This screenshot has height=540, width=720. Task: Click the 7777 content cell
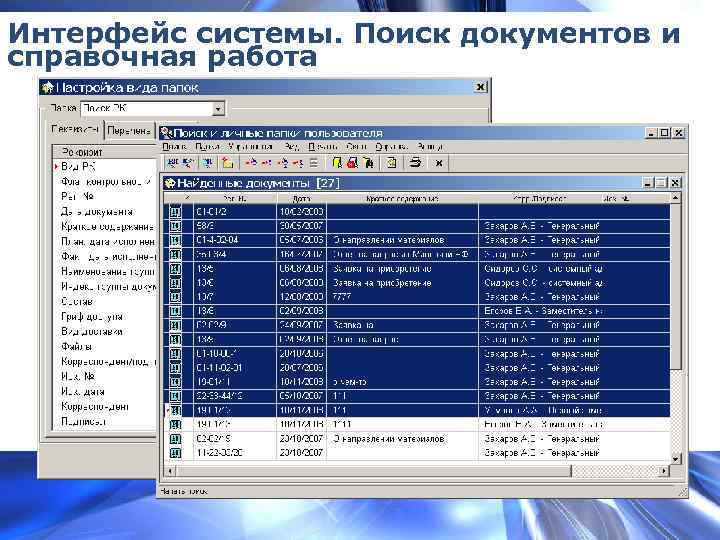pyautogui.click(x=403, y=297)
